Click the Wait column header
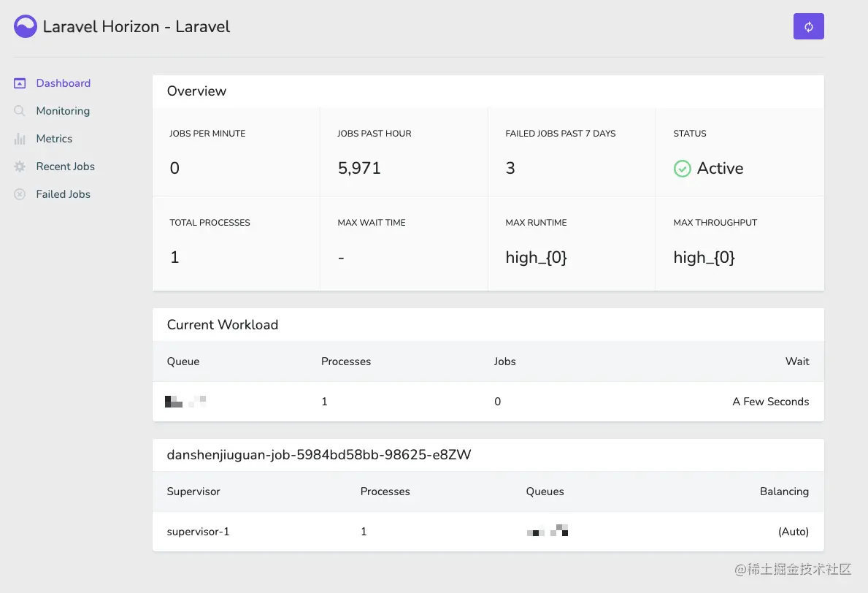Viewport: 868px width, 593px height. (x=797, y=361)
